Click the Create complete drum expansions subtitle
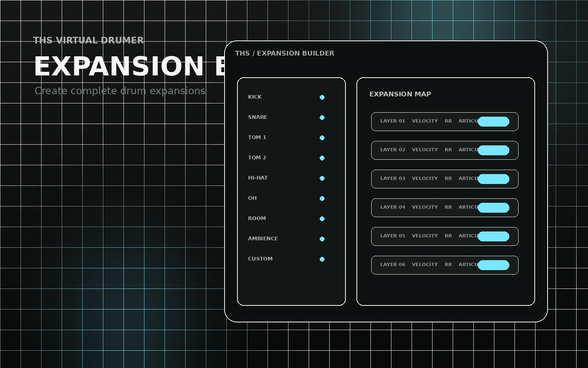The width and height of the screenshot is (588, 368). tap(120, 91)
